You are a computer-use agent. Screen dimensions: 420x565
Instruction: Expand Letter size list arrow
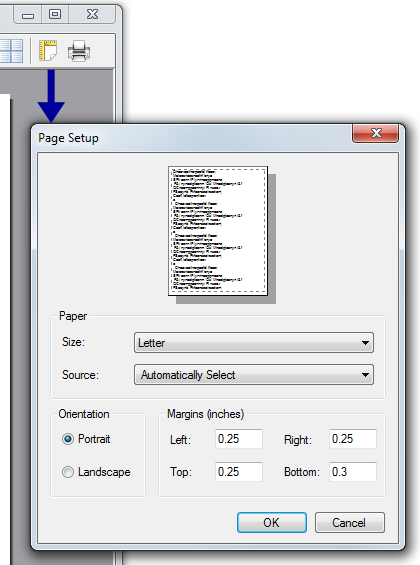(365, 343)
